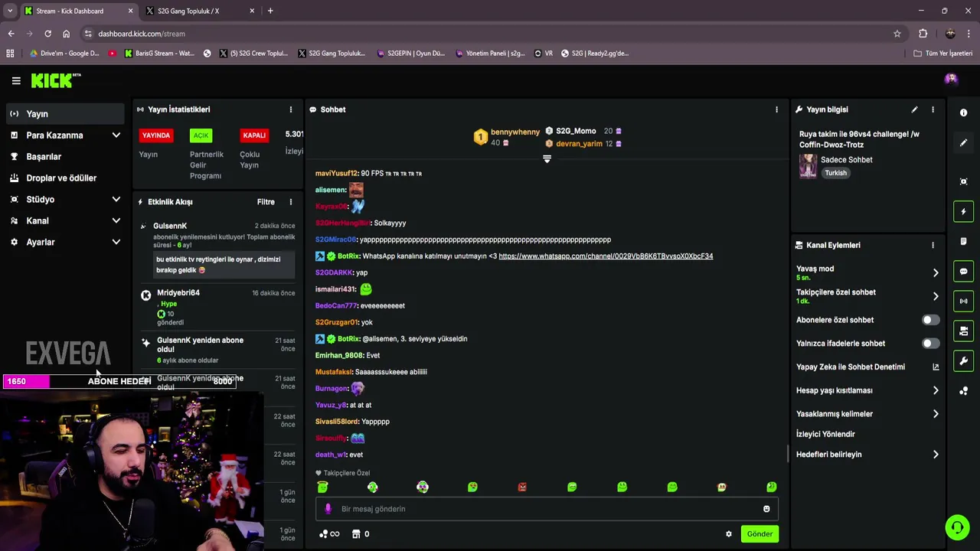Click the browser address bar with dashboard.kick.com/stream

click(x=490, y=34)
